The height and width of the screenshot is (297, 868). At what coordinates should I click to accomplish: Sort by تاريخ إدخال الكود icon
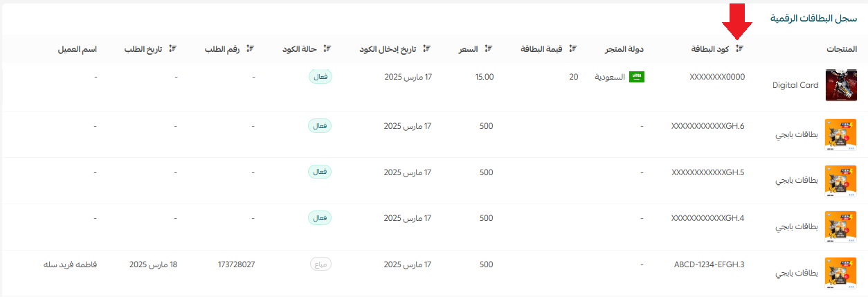click(x=427, y=48)
